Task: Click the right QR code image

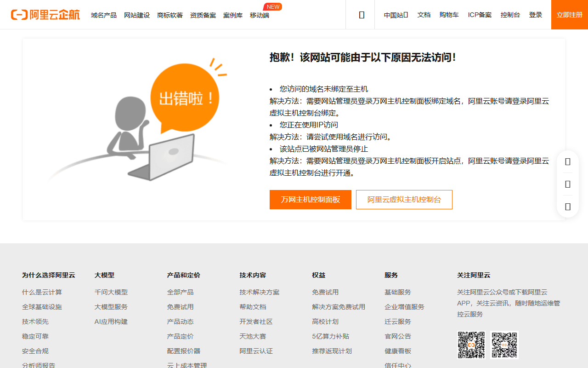Action: coord(504,345)
